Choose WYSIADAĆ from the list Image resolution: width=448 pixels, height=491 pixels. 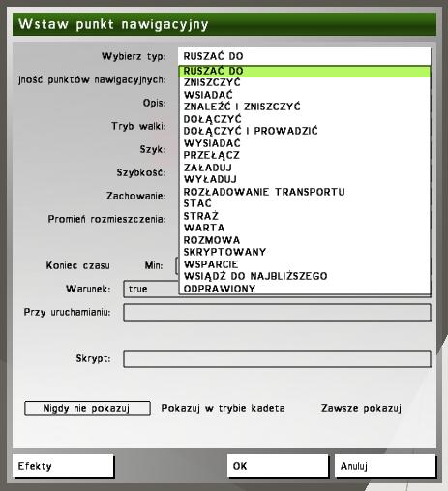point(304,143)
